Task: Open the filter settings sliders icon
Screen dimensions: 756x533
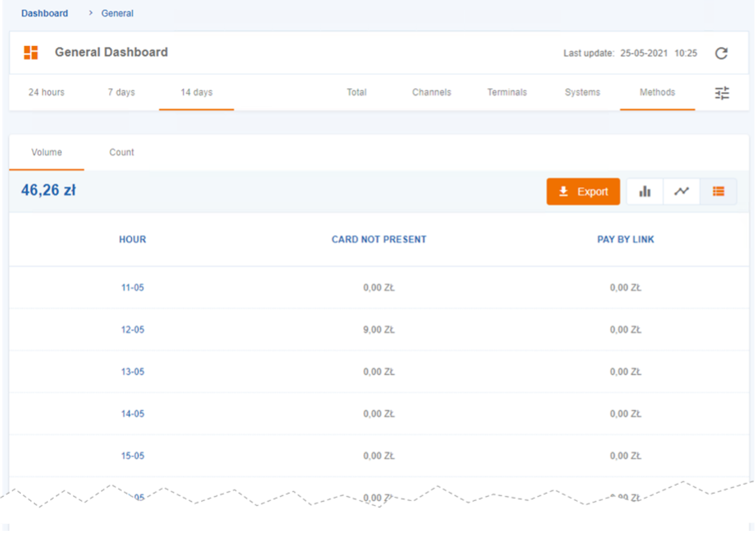Action: tap(722, 93)
